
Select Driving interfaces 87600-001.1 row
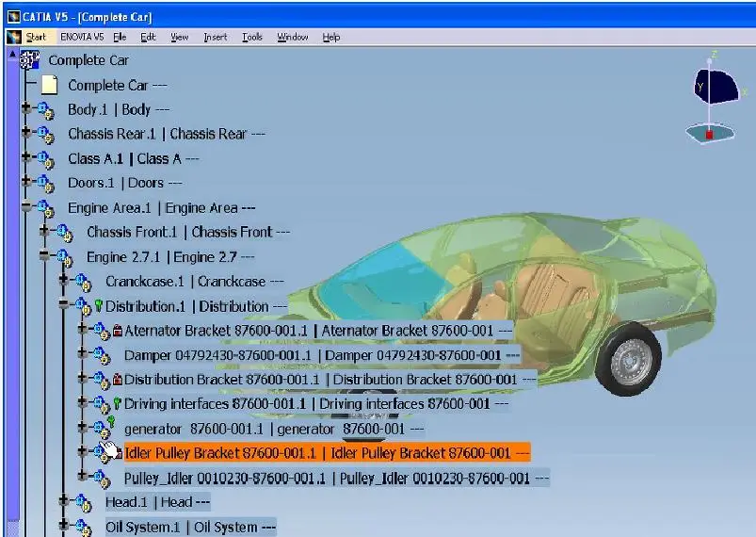tap(316, 404)
